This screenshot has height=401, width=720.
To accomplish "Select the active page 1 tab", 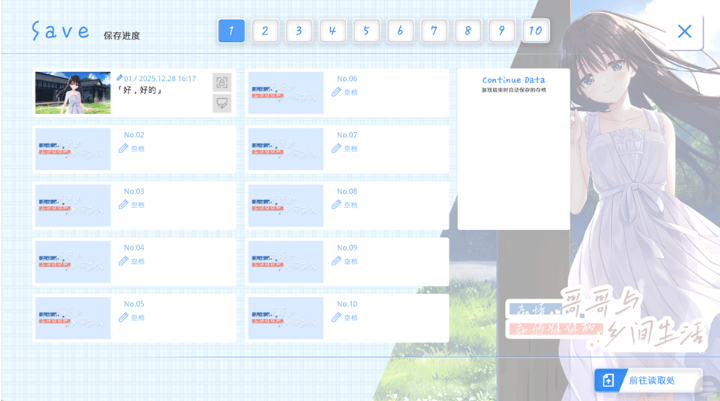I will [231, 31].
